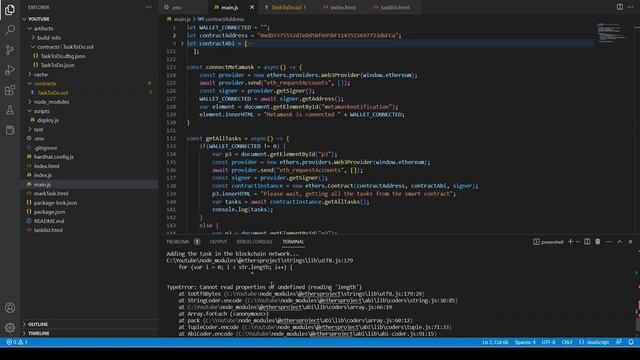
Task: Open the terminal launch profile dropdown
Action: [578, 242]
